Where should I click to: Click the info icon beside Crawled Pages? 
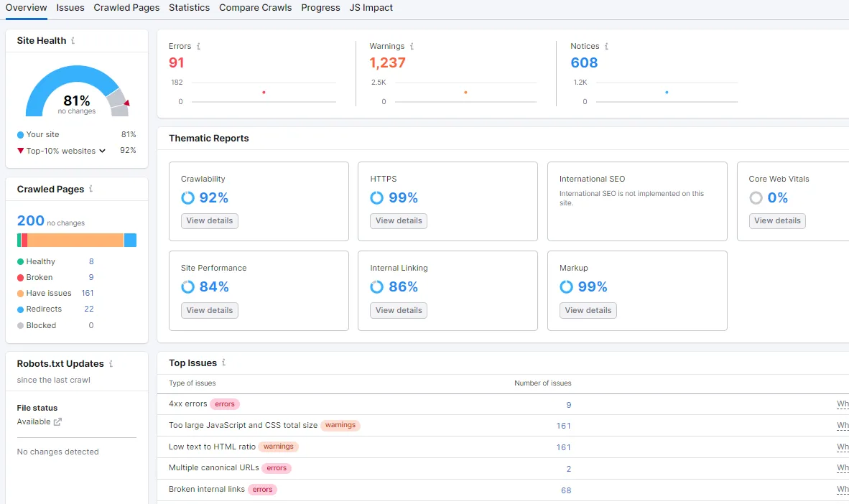[91, 190]
